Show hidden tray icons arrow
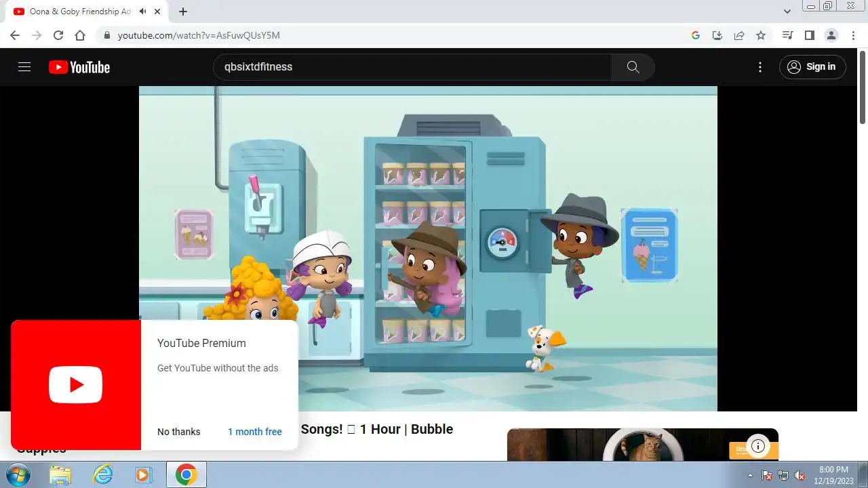The height and width of the screenshot is (488, 868). tap(750, 475)
